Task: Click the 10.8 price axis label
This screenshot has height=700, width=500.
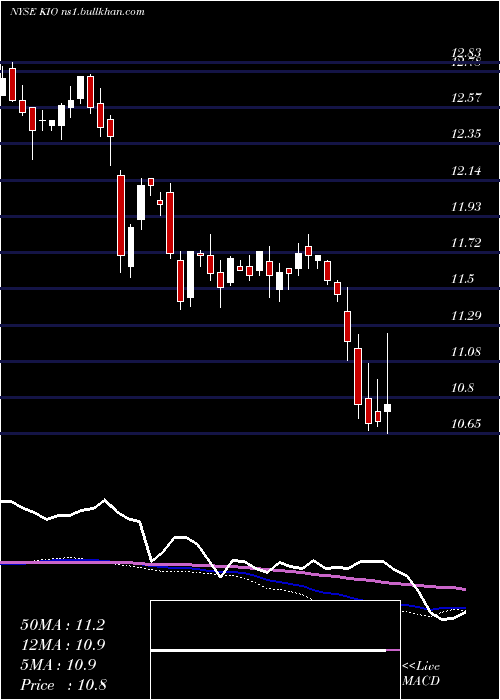Action: 462,388
